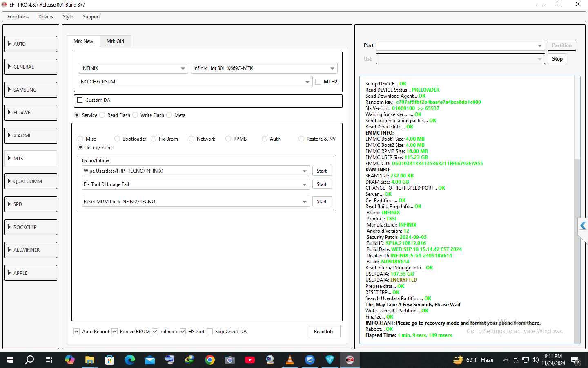Launch Copilot from the taskbar
The height and width of the screenshot is (368, 588).
[x=69, y=360]
